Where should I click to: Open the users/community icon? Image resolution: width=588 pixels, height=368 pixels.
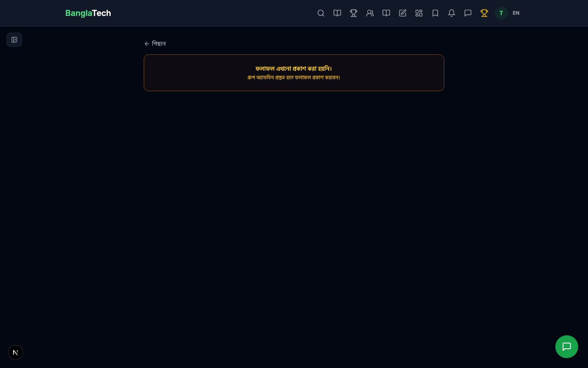[370, 13]
